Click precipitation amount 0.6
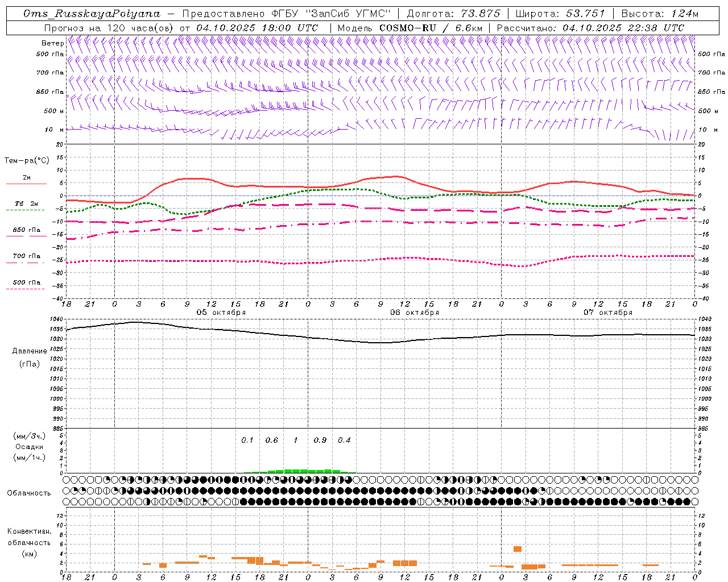The height and width of the screenshot is (582, 728). tap(271, 440)
